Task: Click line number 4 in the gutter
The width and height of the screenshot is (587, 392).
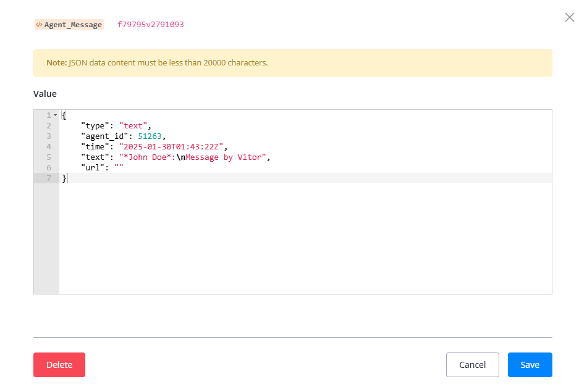Action: click(49, 147)
